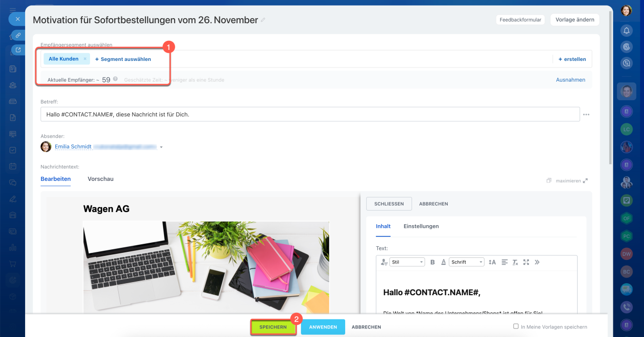Toggle bold formatting in the text editor
644x337 pixels.
coord(432,262)
